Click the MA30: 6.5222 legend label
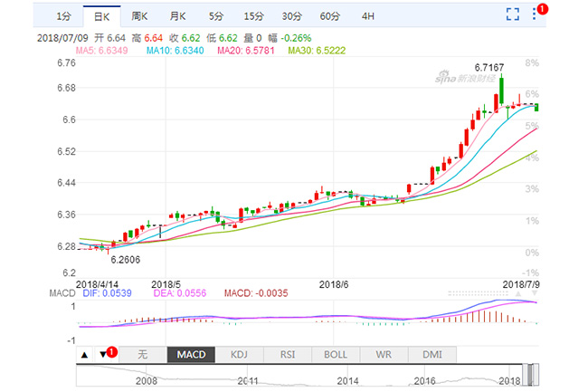 (317, 51)
